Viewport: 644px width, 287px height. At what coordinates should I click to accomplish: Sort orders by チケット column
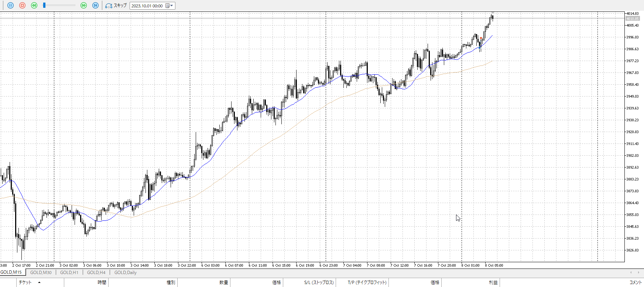coord(25,283)
